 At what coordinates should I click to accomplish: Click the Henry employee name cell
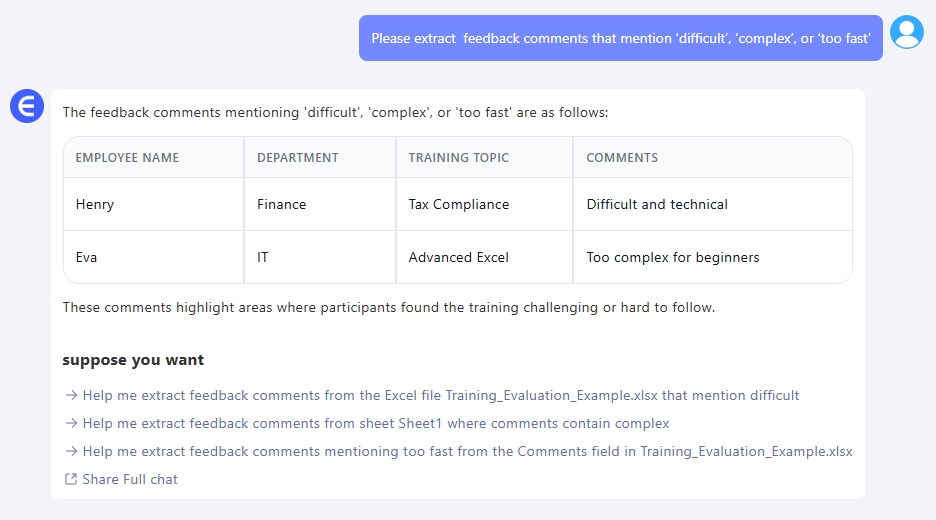(x=95, y=205)
